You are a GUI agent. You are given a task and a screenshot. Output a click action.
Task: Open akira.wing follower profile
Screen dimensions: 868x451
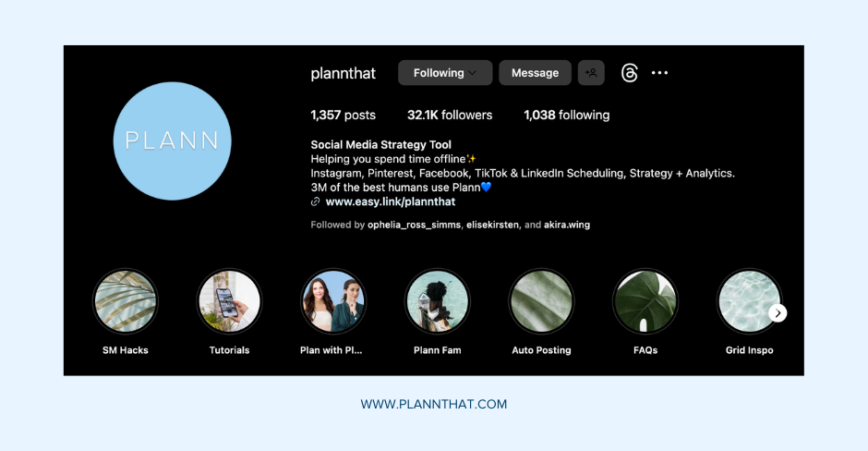pos(567,225)
